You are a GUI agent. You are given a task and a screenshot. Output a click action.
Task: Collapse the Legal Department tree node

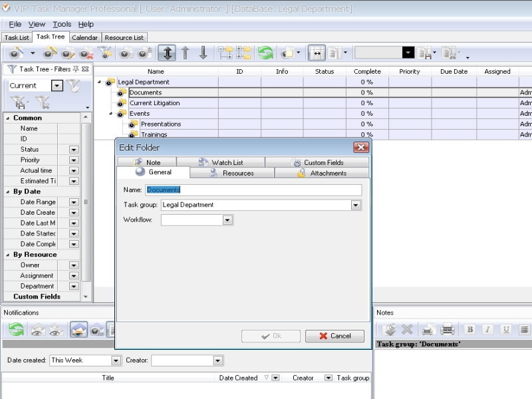[100, 82]
